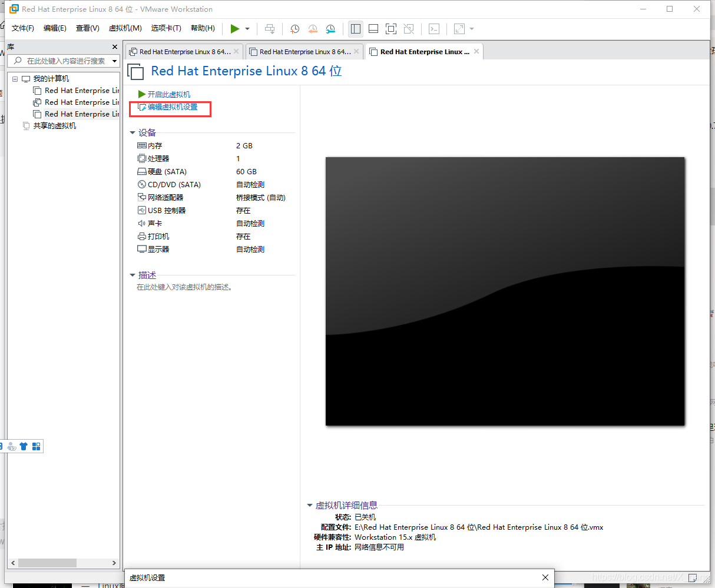
Task: Close the 库 library panel
Action: pyautogui.click(x=115, y=46)
